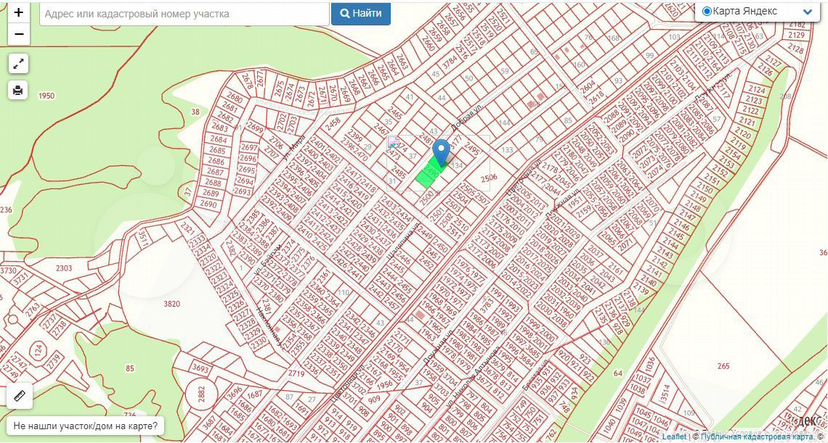Toggle fullscreen map view
Screen dimensions: 828x443
tap(18, 64)
